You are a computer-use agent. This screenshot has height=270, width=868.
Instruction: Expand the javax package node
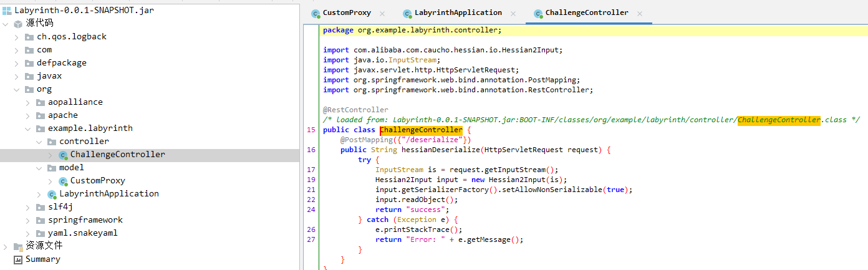[x=17, y=76]
